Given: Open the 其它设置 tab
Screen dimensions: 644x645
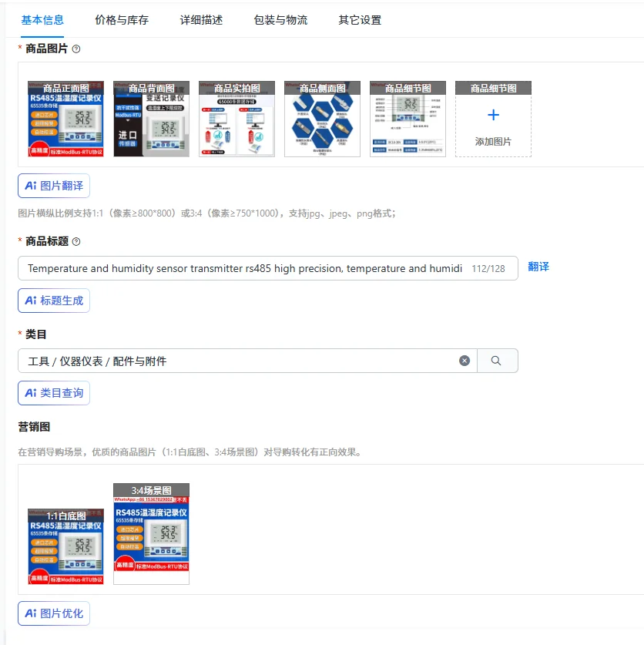Looking at the screenshot, I should click(360, 20).
